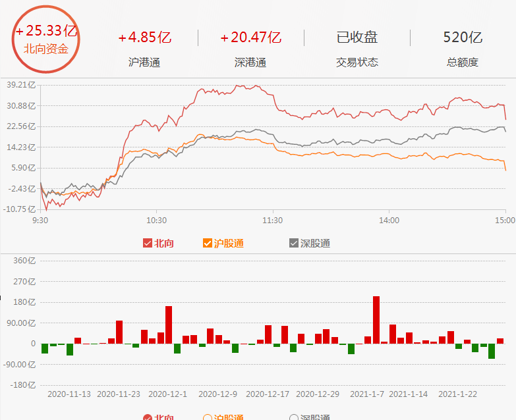Click the 15:00 time axis label
The width and height of the screenshot is (516, 420).
[505, 221]
